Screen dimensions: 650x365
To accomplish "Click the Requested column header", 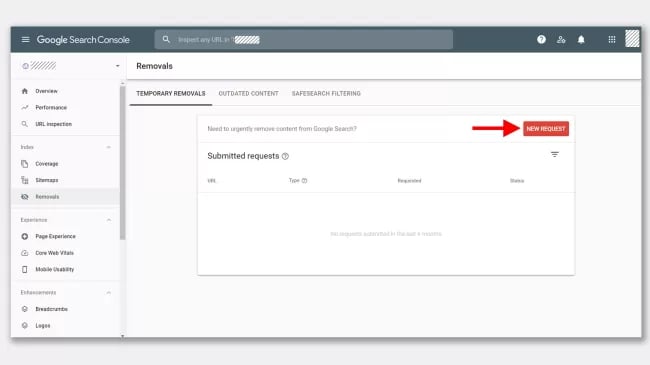I will [x=409, y=181].
